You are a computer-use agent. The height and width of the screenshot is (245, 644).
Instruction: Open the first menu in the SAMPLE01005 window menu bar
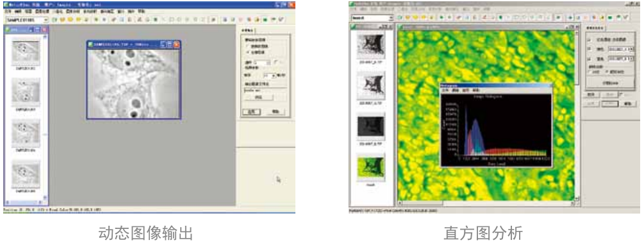(8, 12)
